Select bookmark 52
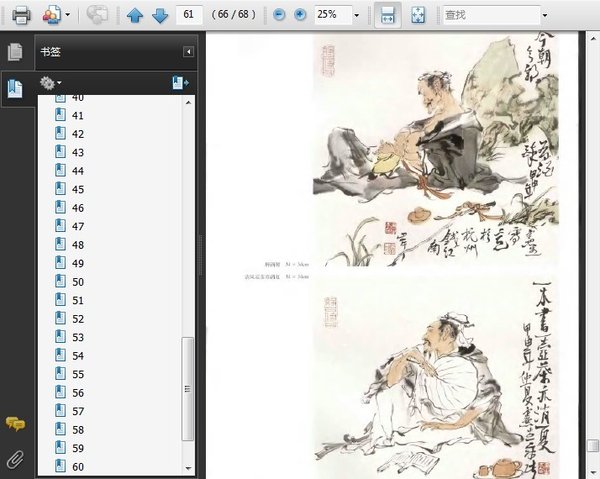The height and width of the screenshot is (479, 600). point(78,319)
